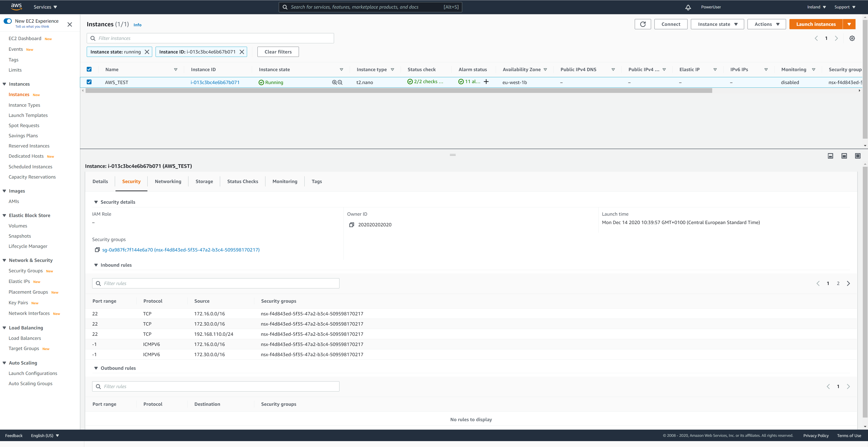868x447 pixels.
Task: Open Volumes under Elastic Block Store
Action: coord(18,226)
